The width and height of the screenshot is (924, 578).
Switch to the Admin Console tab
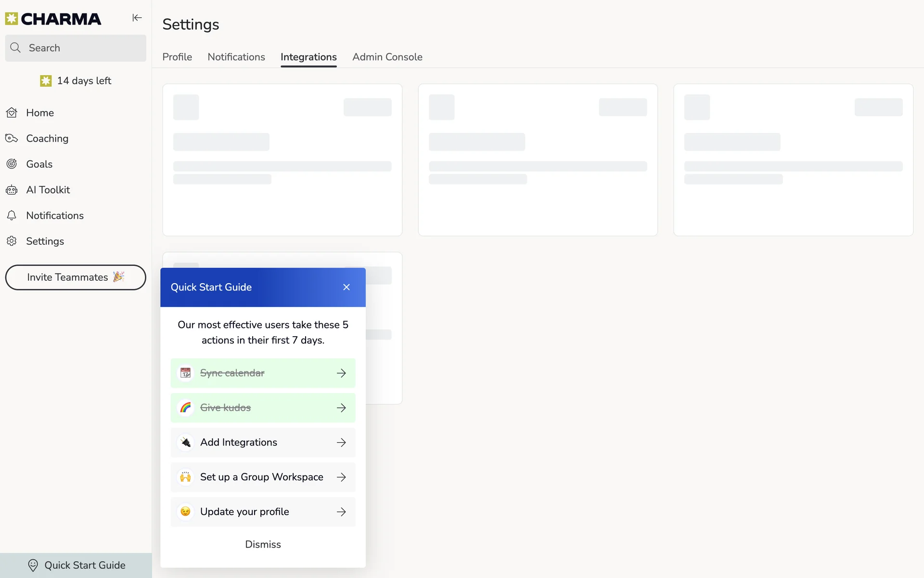(x=387, y=57)
